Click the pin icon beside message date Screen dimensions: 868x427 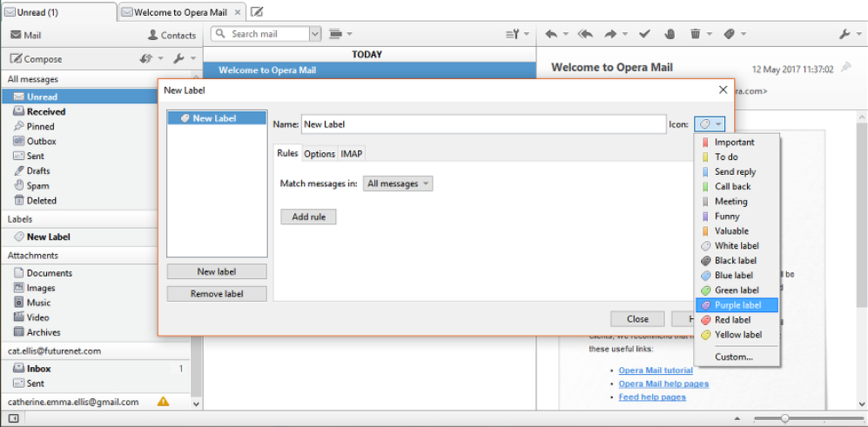tap(846, 68)
